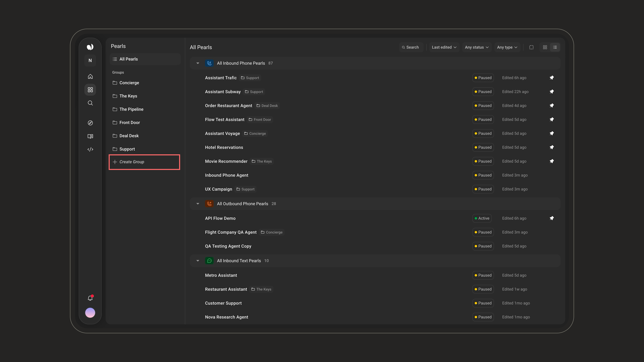
Task: Open the user avatar profile
Action: coord(90,313)
